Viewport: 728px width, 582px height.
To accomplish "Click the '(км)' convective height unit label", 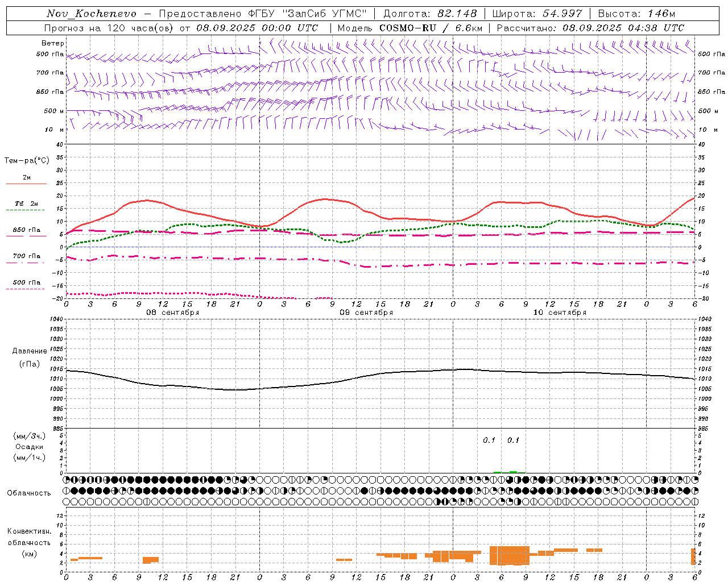I will click(30, 554).
